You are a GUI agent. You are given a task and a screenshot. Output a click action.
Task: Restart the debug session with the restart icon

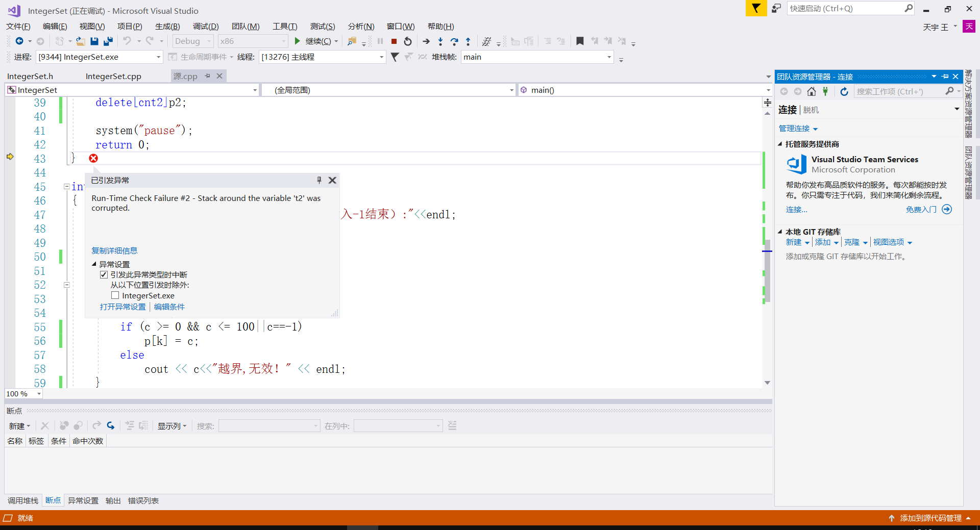click(x=408, y=41)
